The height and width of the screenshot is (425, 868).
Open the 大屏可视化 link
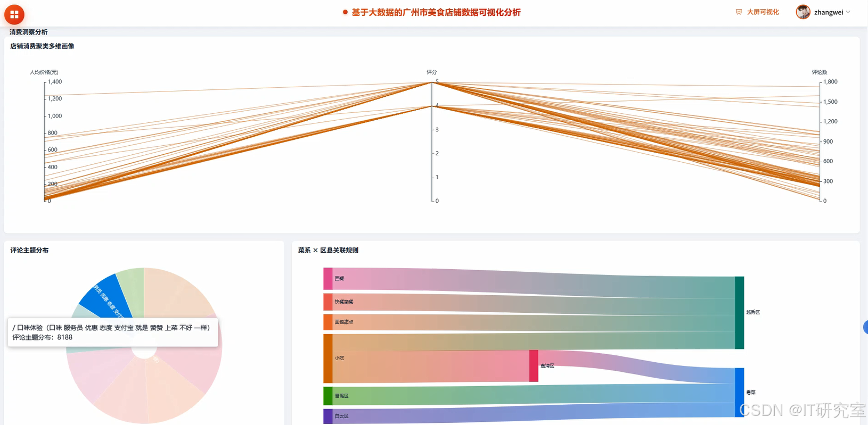click(763, 12)
